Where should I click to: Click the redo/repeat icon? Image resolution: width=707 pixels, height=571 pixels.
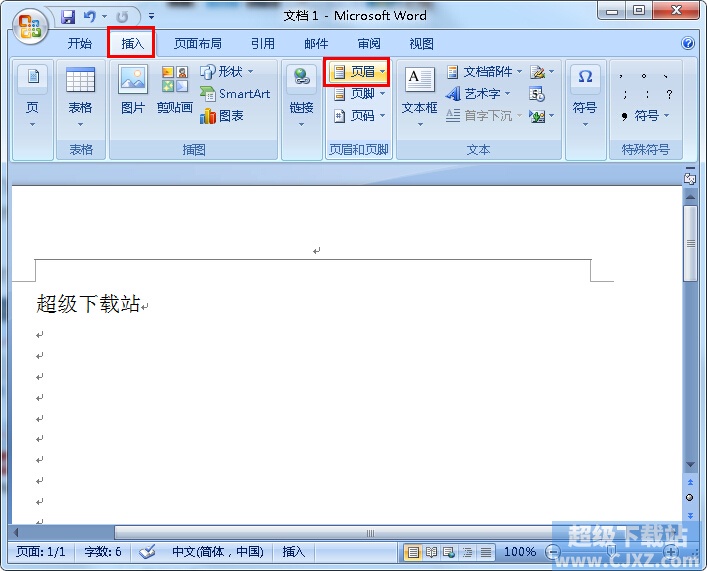coord(122,17)
